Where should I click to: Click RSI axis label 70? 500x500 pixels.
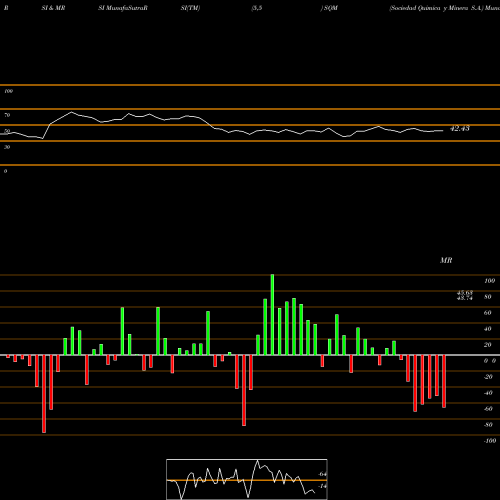[x=7, y=115]
